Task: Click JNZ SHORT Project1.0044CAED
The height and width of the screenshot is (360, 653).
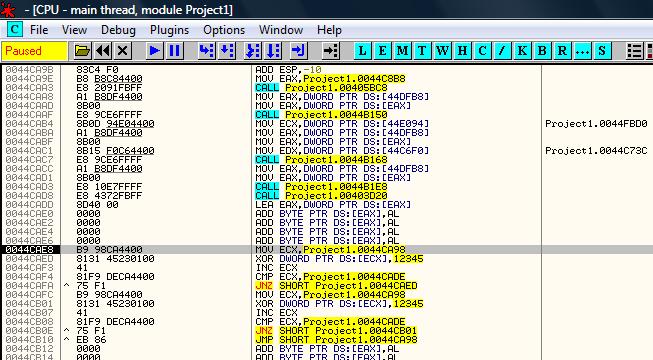Action: (336, 285)
